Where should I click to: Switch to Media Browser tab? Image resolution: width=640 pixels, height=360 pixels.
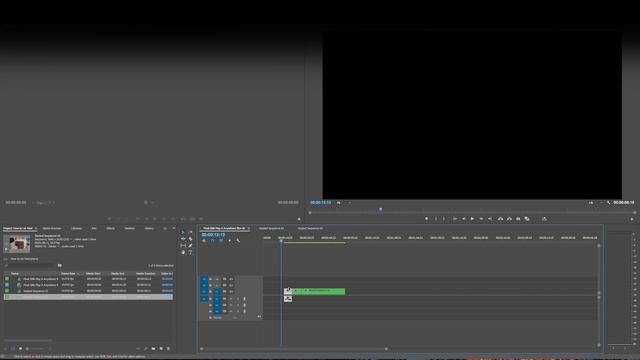click(52, 229)
